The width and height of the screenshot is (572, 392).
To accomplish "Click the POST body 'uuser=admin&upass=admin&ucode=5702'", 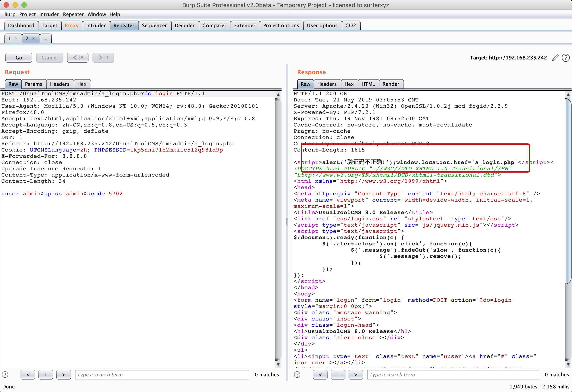I will click(62, 194).
